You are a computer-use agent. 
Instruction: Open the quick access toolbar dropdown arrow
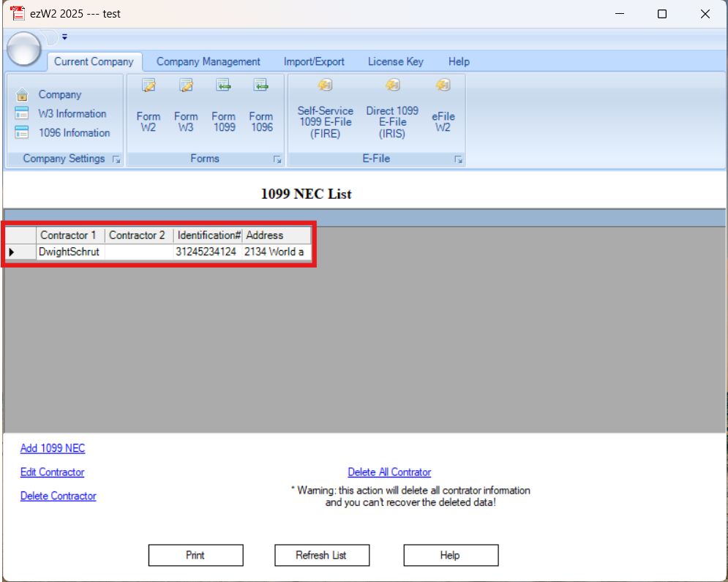pos(64,36)
